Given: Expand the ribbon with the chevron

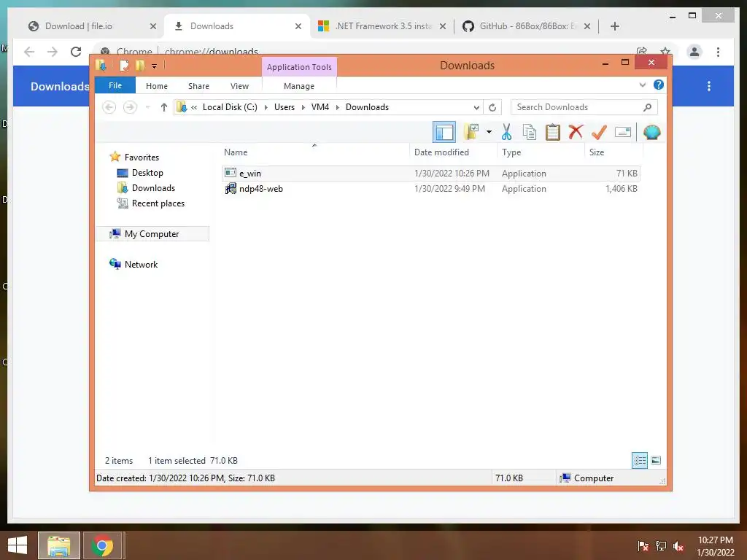Looking at the screenshot, I should [x=642, y=85].
